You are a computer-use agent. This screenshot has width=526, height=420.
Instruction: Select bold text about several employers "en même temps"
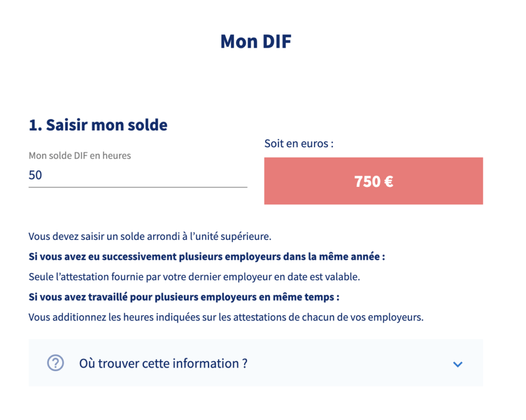[184, 297]
